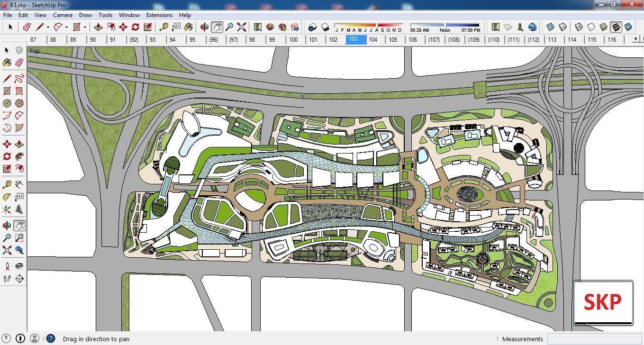644x345 pixels.
Task: Select Protractor tool in left toolbar
Action: coord(7,197)
